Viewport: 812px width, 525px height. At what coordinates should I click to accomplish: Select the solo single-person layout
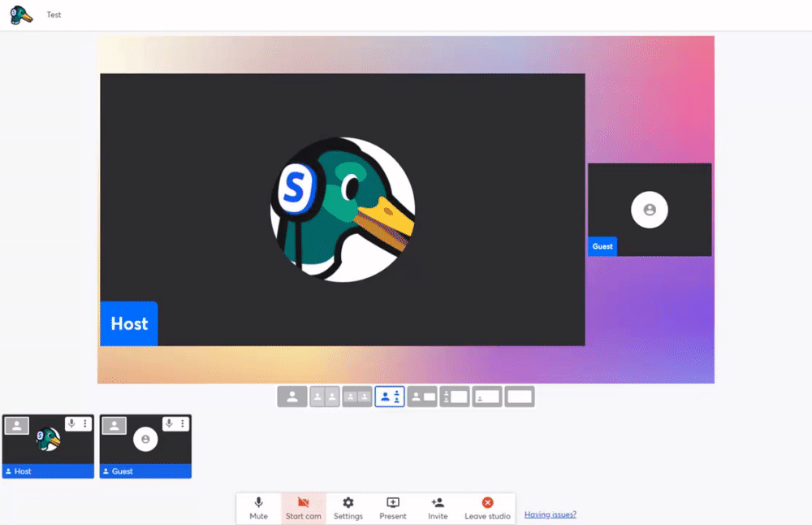[292, 397]
